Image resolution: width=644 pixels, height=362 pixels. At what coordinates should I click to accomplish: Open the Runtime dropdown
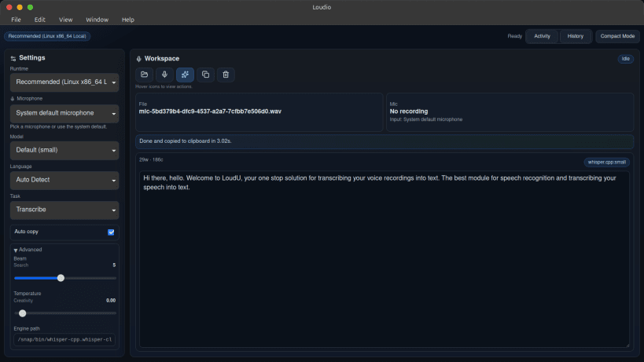(64, 82)
